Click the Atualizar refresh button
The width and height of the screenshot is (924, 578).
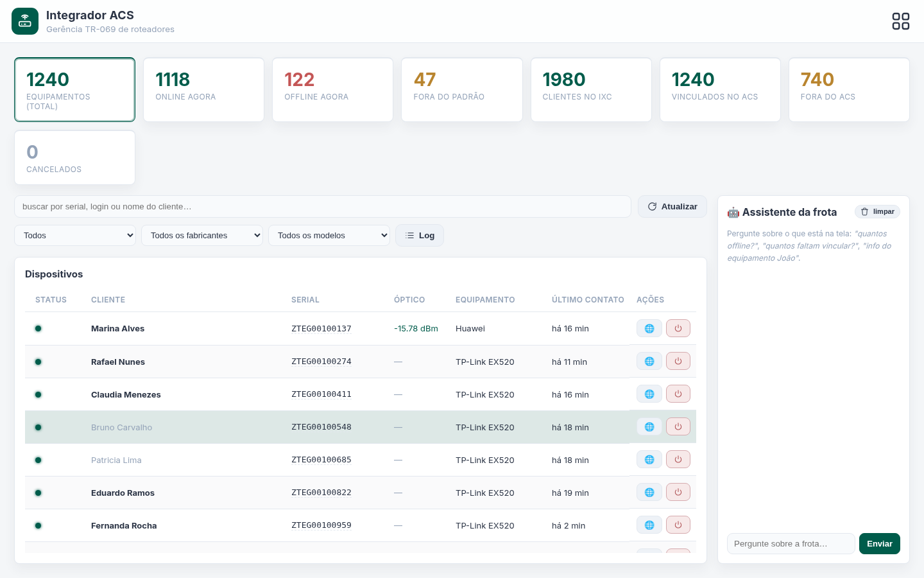[672, 206]
